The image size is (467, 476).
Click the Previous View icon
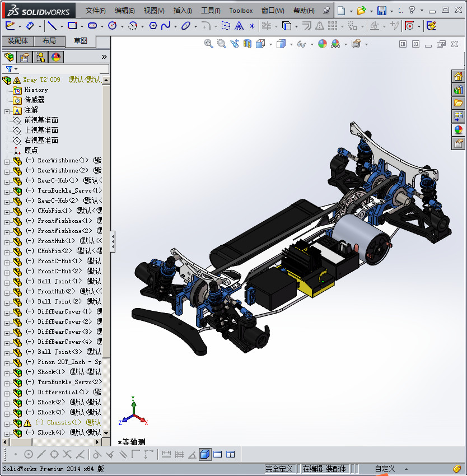tap(235, 44)
